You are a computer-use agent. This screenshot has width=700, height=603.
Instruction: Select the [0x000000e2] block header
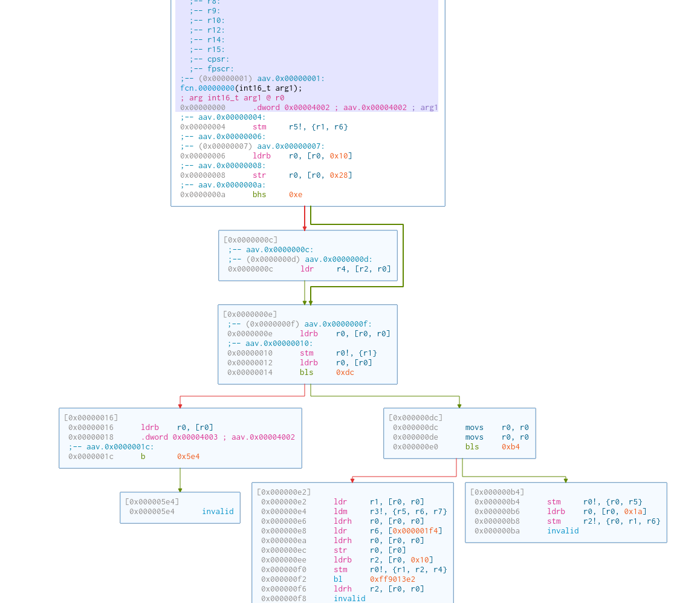[x=284, y=492]
